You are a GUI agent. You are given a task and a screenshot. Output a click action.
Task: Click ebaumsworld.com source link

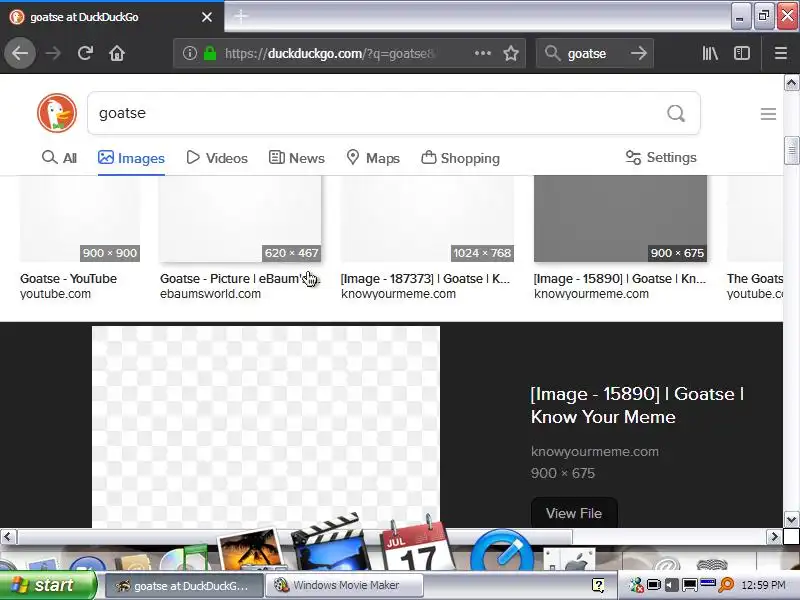210,294
